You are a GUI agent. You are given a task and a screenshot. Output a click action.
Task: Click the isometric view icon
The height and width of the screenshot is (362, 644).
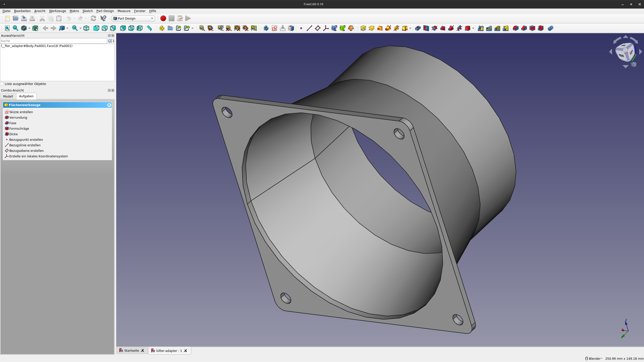[86, 28]
